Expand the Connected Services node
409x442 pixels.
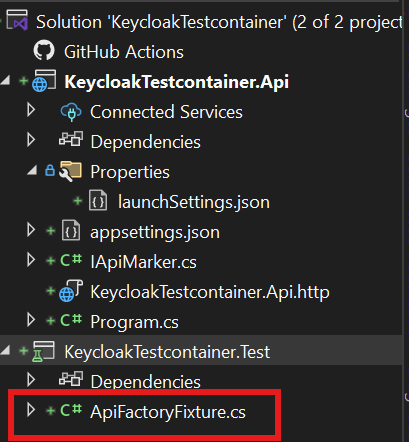coord(31,110)
